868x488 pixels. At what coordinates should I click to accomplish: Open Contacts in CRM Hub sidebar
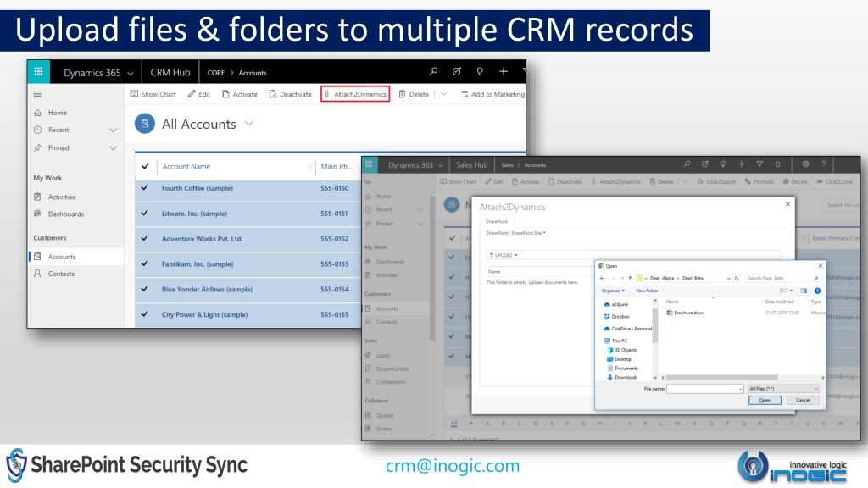point(61,274)
